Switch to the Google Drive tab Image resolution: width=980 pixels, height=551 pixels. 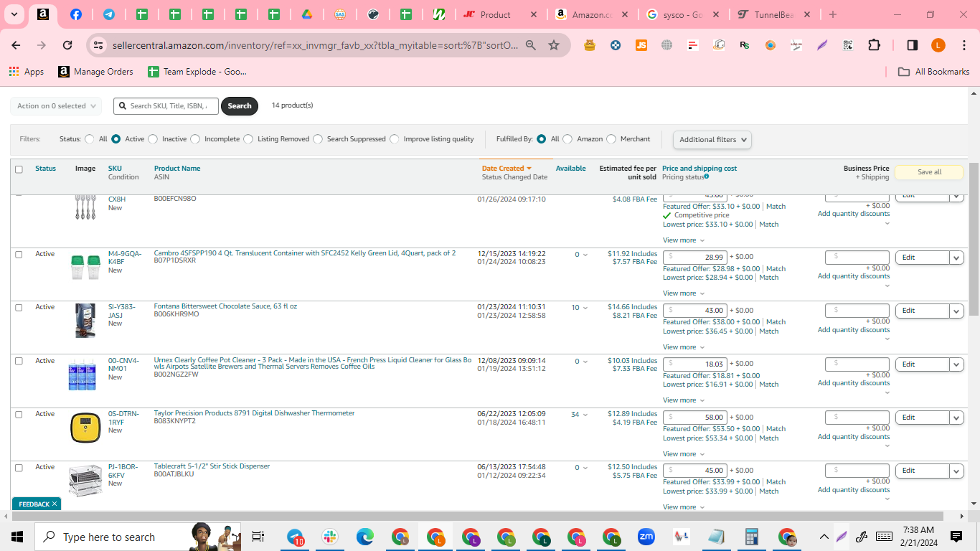tap(306, 14)
